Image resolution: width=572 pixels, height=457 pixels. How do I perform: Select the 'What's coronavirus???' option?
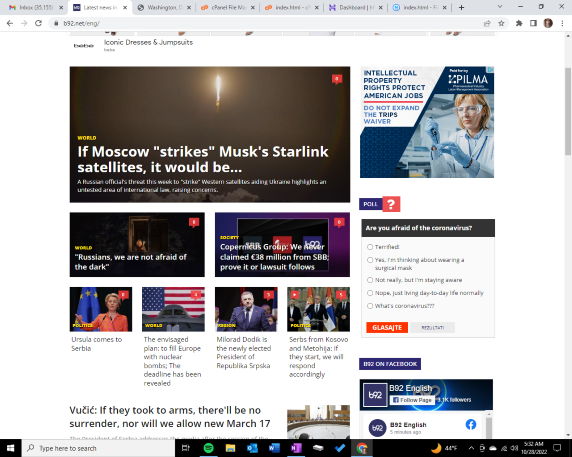click(370, 306)
